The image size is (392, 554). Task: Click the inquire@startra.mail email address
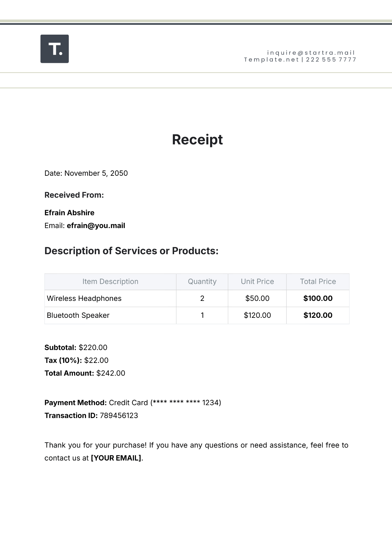(x=311, y=53)
